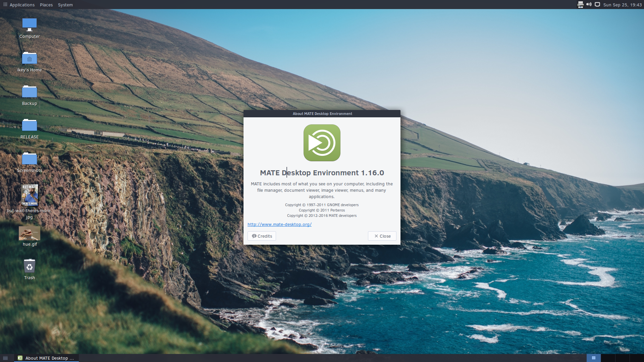The height and width of the screenshot is (362, 644).
Task: Click the network connection tray icon
Action: tap(597, 5)
